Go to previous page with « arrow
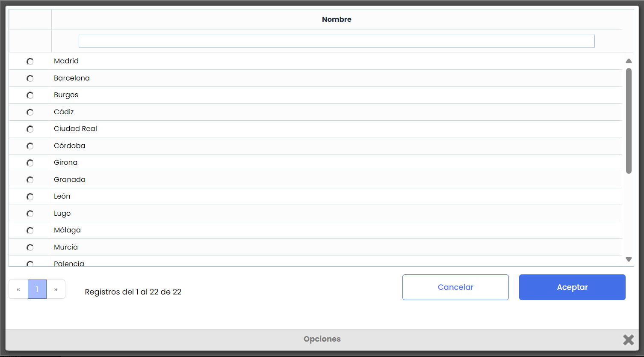The image size is (644, 357). (18, 289)
